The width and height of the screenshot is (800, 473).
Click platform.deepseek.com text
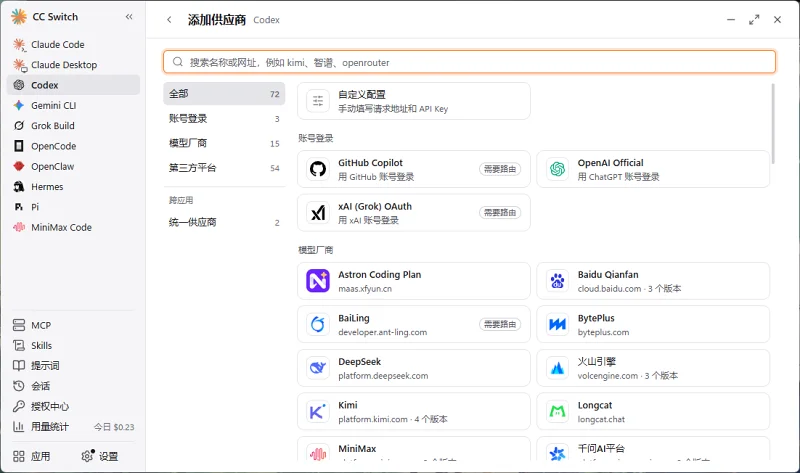pos(383,376)
